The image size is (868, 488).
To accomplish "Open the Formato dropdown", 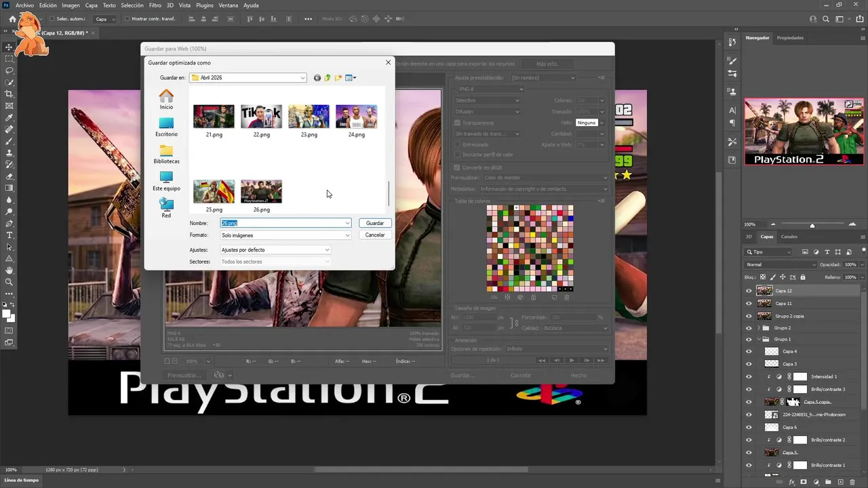I will click(x=285, y=235).
